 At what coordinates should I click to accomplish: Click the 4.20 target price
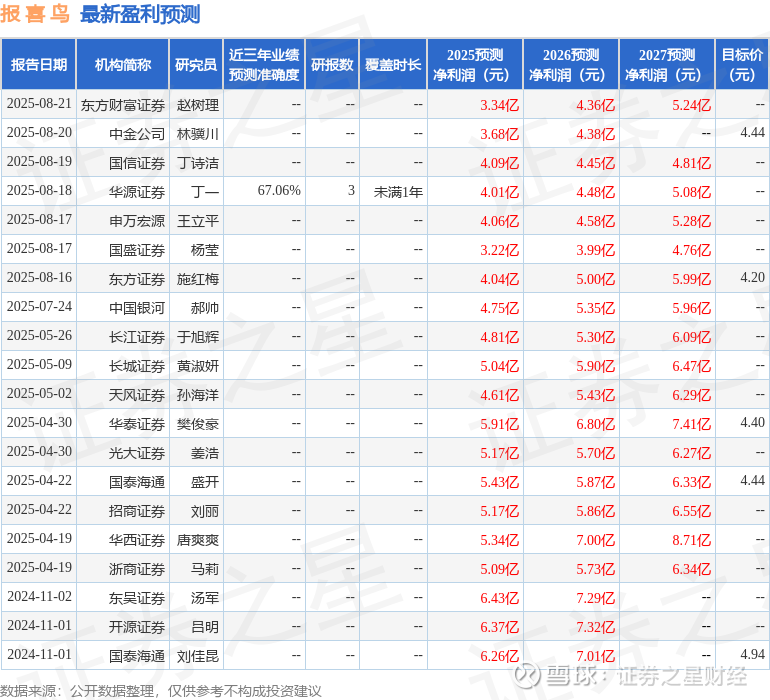[x=752, y=278]
